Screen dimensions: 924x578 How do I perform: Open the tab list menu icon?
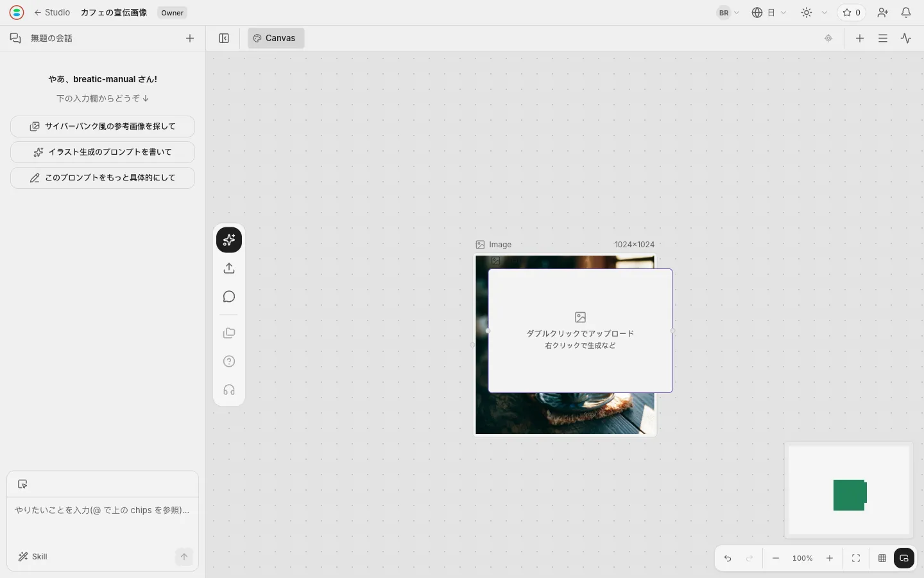click(883, 39)
